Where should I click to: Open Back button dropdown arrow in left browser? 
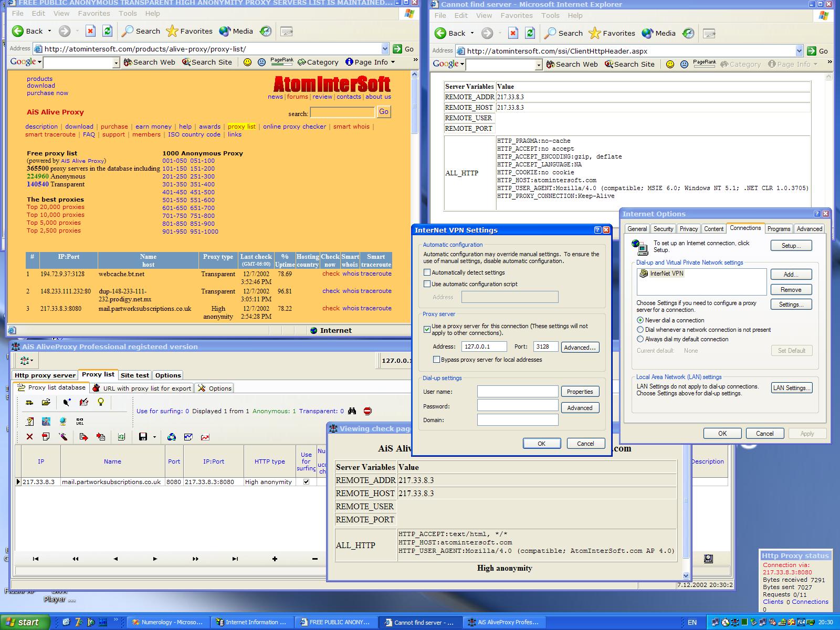click(x=50, y=31)
